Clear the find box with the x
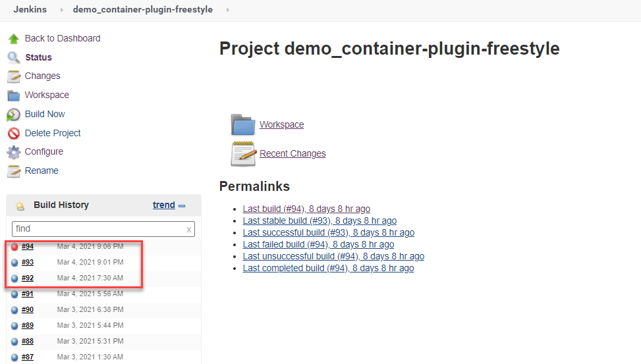 tap(189, 230)
